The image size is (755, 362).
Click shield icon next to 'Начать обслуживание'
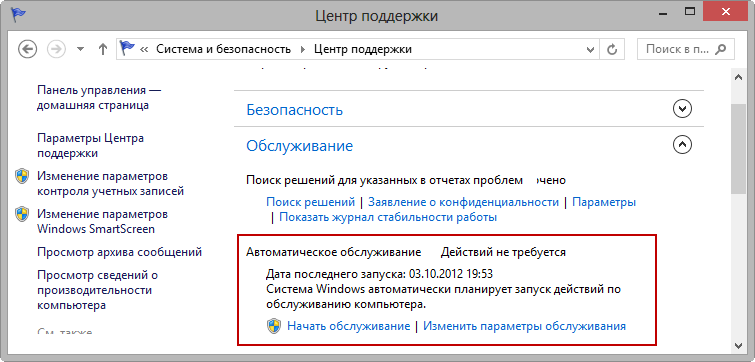pyautogui.click(x=274, y=326)
